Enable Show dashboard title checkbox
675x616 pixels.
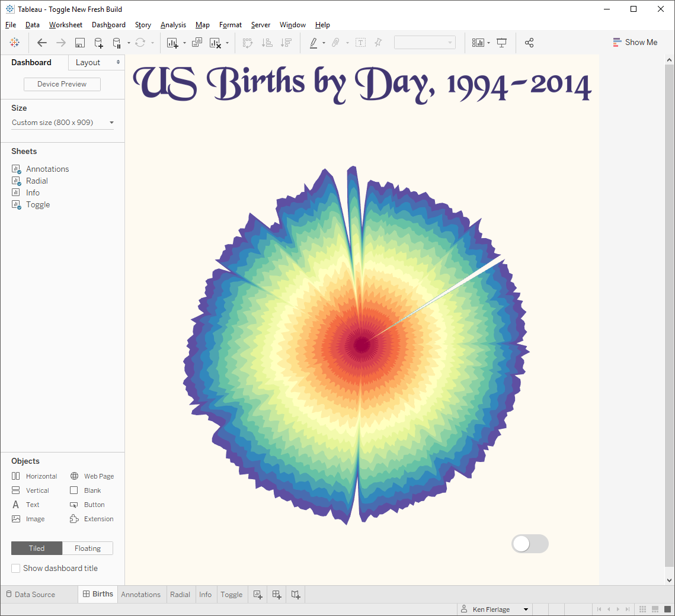tap(15, 568)
